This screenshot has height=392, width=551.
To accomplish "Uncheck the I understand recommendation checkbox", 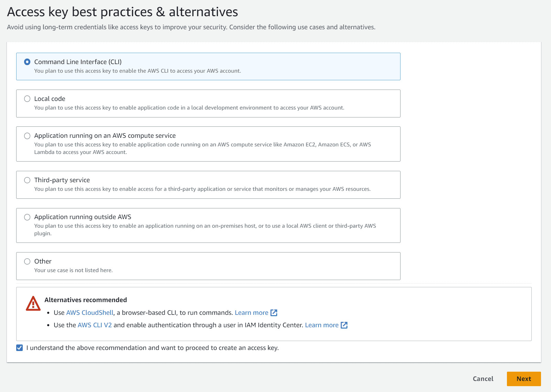I will 20,348.
